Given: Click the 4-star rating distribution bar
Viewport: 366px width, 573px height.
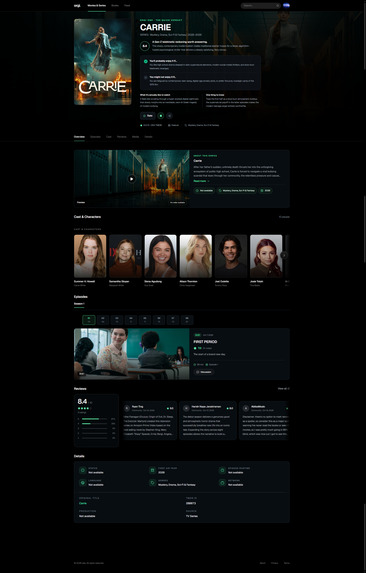Looking at the screenshot, I should coord(95,424).
